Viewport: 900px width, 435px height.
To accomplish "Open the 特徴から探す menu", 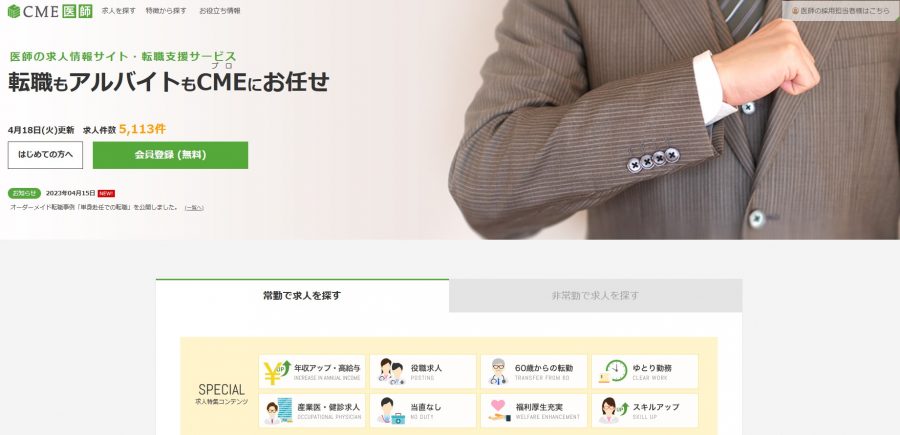I will click(x=166, y=11).
